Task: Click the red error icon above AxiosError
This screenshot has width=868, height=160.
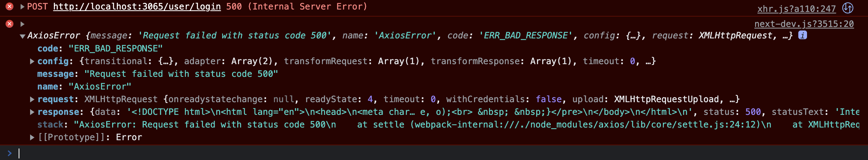Action: pyautogui.click(x=10, y=24)
